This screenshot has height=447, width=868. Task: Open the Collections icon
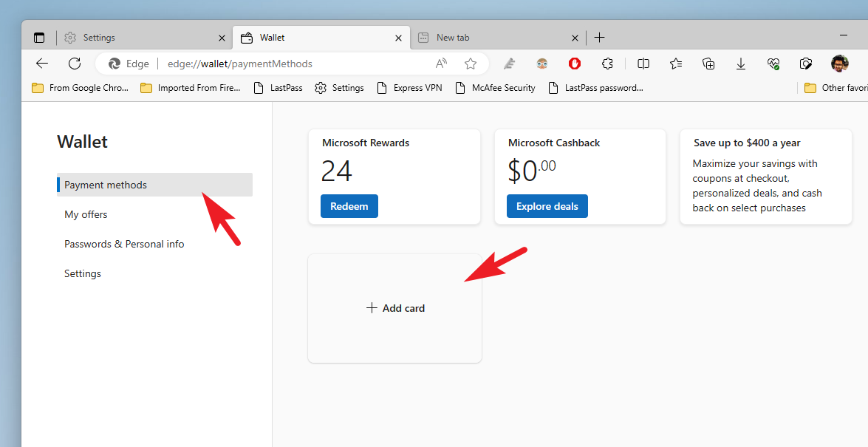(x=708, y=64)
